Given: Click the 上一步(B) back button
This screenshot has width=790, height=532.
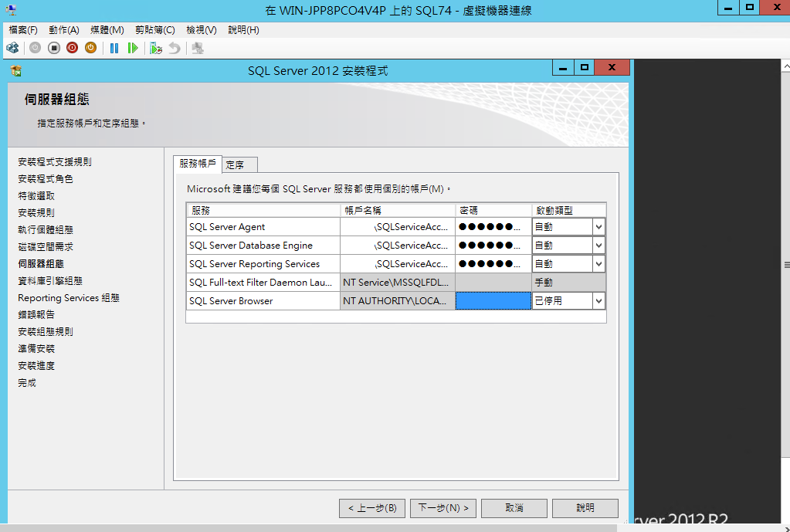Looking at the screenshot, I should tap(372, 508).
